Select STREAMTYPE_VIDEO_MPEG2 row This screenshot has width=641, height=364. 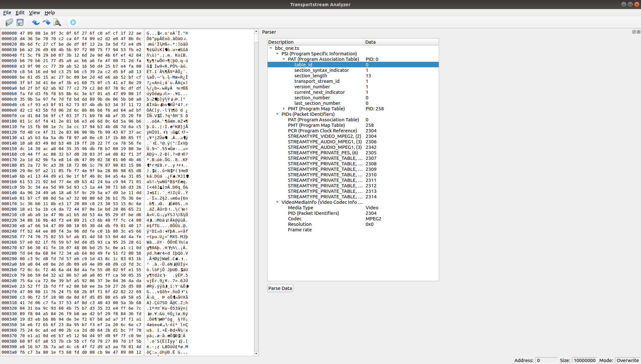(353, 136)
